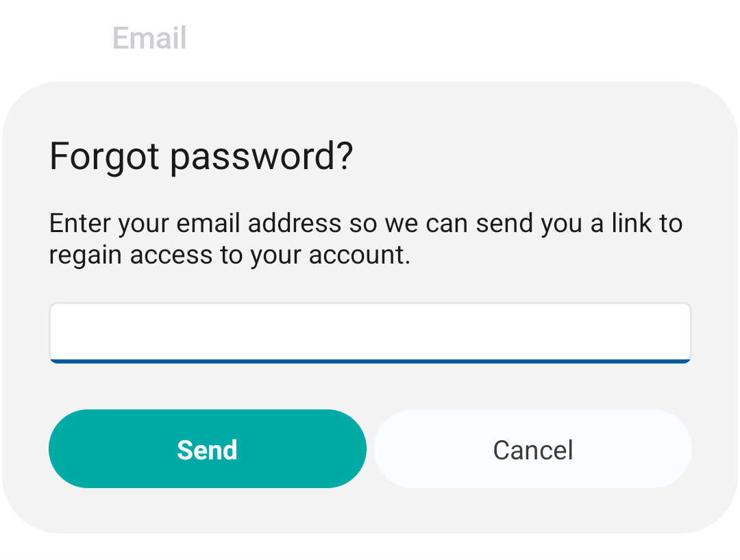This screenshot has height=560, width=740.
Task: Choose Cancel to close password recovery
Action: [533, 448]
